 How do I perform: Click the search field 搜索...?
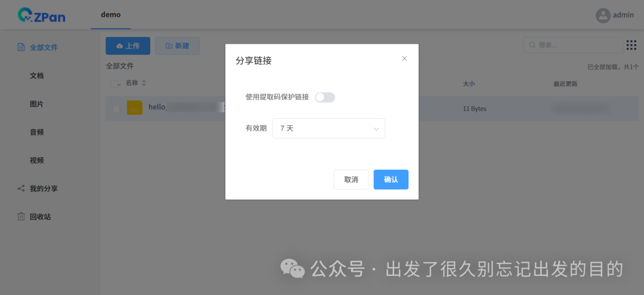tap(573, 45)
